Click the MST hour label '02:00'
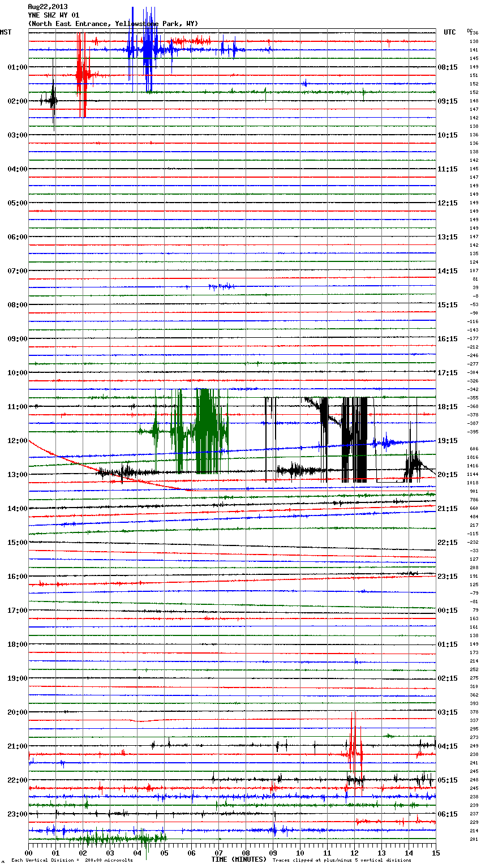 (x=18, y=101)
